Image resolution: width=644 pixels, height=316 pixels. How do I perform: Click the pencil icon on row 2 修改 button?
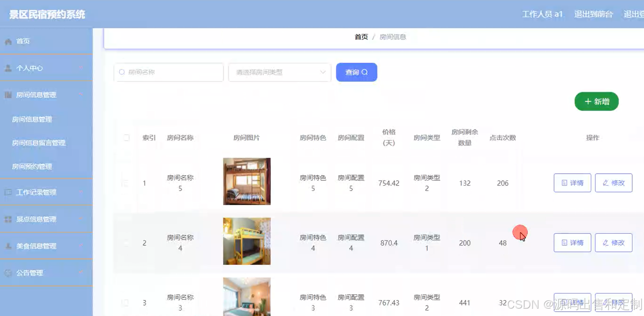pyautogui.click(x=606, y=243)
